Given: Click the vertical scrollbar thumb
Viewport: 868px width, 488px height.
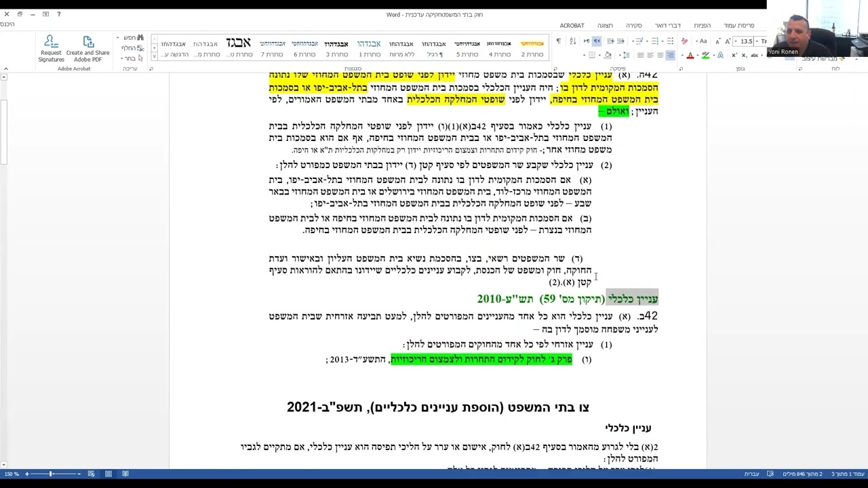Looking at the screenshot, I should [x=3, y=132].
